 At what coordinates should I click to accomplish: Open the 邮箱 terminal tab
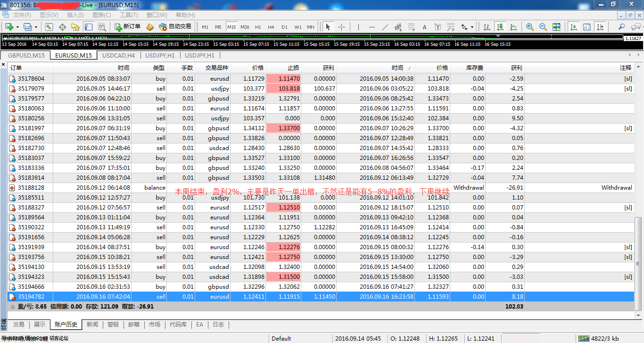point(133,325)
